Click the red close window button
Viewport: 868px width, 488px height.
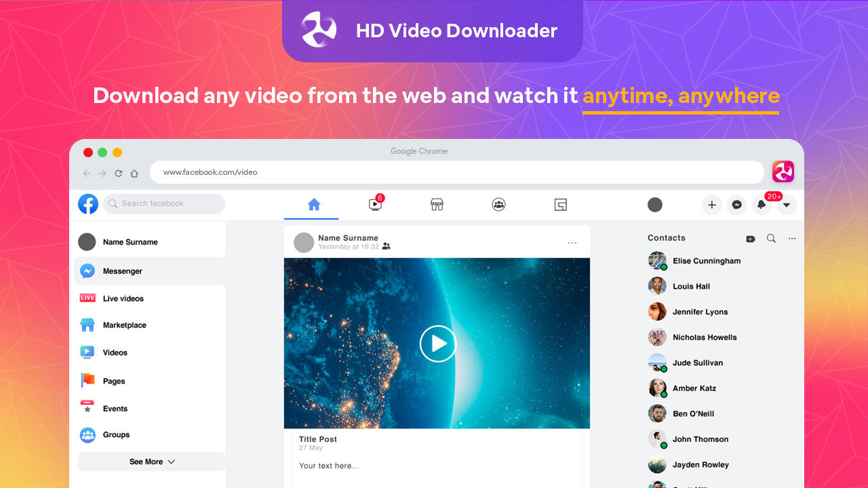pyautogui.click(x=88, y=152)
